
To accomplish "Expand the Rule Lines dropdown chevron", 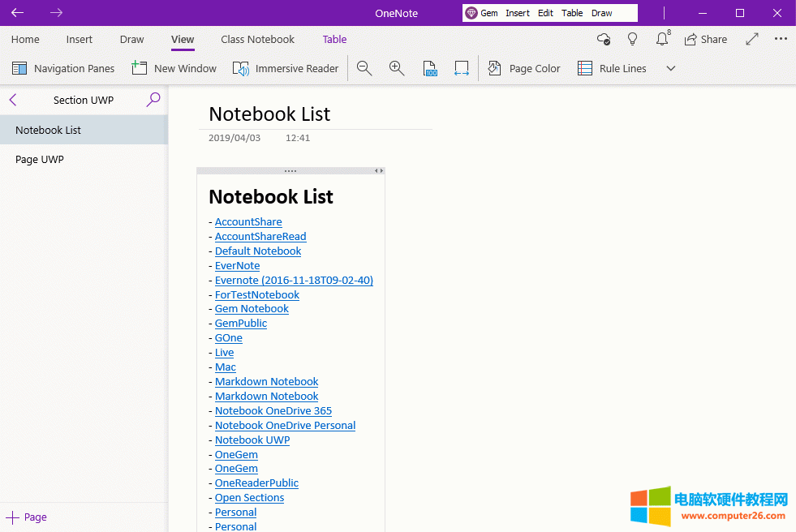I will tap(671, 69).
